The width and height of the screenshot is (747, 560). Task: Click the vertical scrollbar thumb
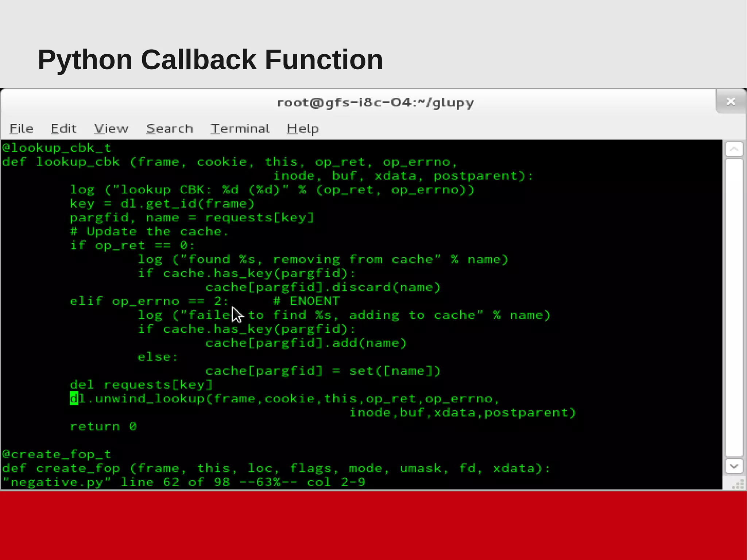[x=734, y=308]
